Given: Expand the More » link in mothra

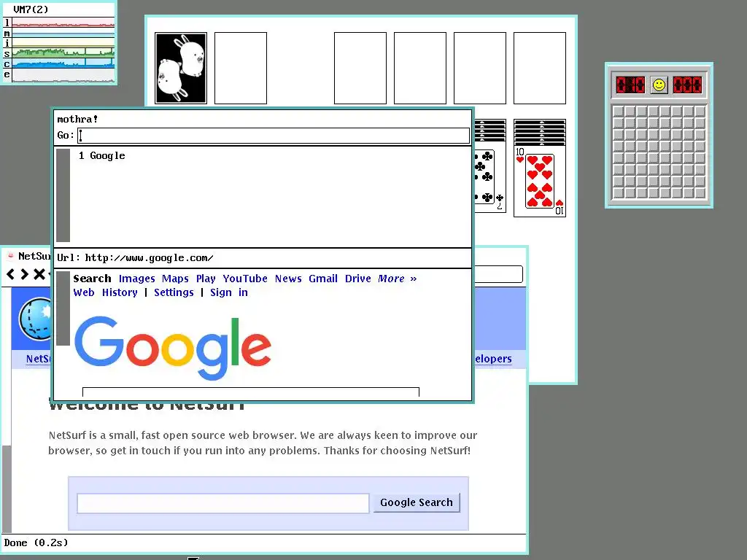Looking at the screenshot, I should click(398, 279).
